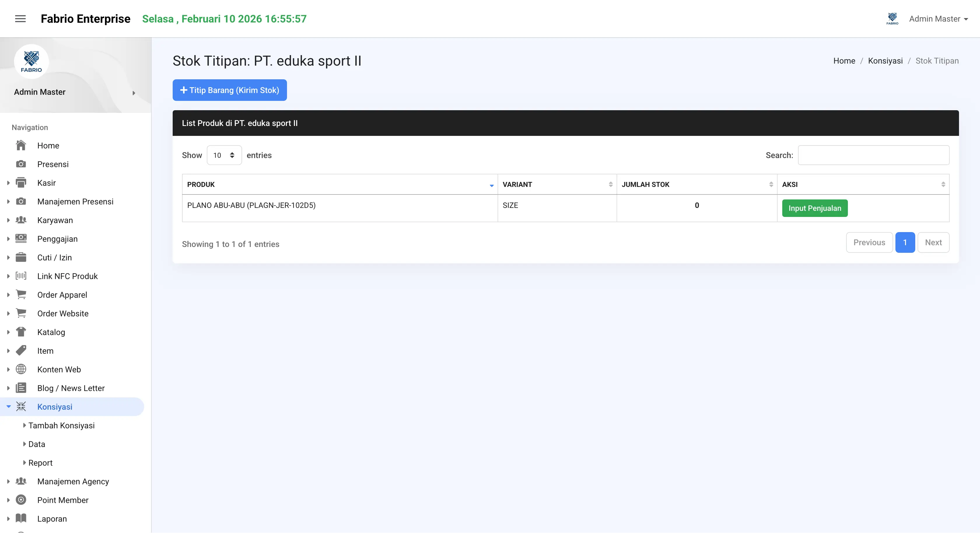Sort table by JUMLAH STOK column
The image size is (980, 533).
[696, 185]
